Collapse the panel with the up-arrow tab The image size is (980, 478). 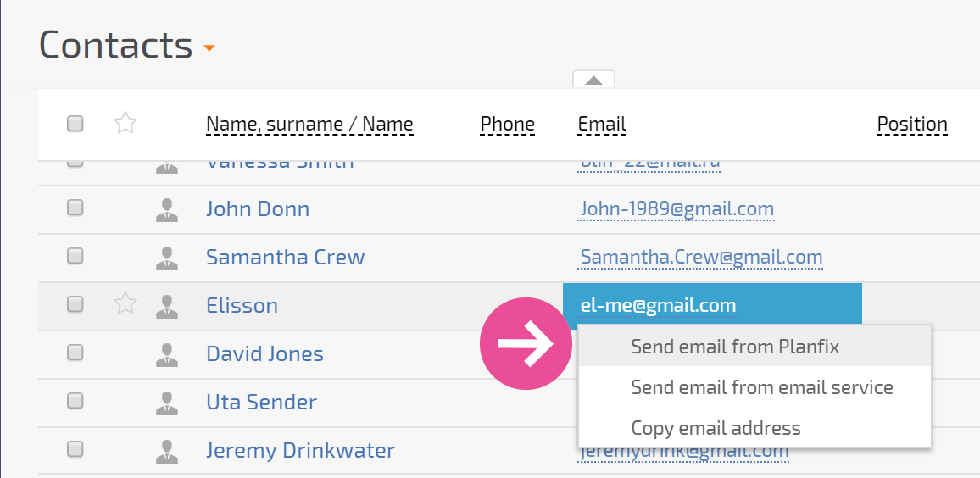click(x=593, y=80)
